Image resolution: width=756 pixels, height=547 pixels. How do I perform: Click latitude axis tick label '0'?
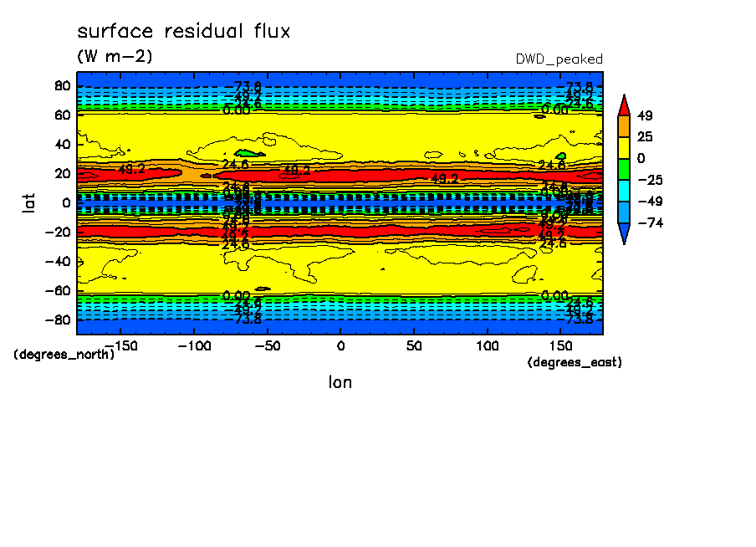(x=67, y=203)
